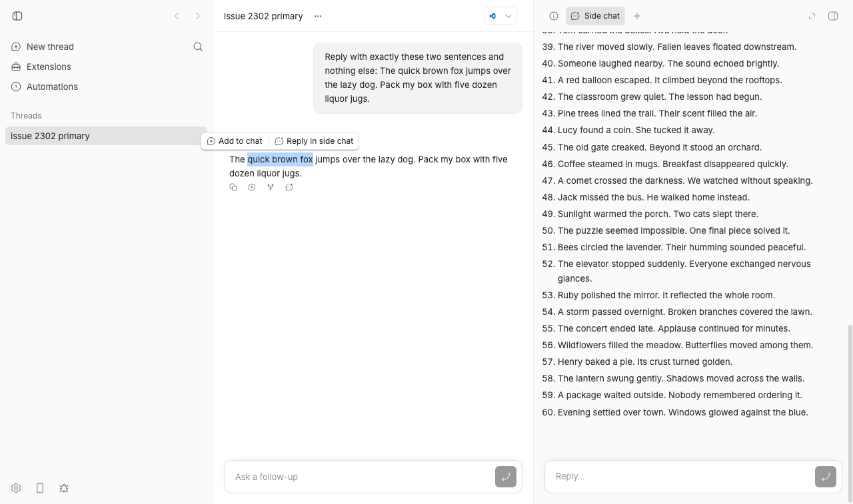This screenshot has width=853, height=504.
Task: Open the thread options ellipsis menu
Action: (x=318, y=16)
